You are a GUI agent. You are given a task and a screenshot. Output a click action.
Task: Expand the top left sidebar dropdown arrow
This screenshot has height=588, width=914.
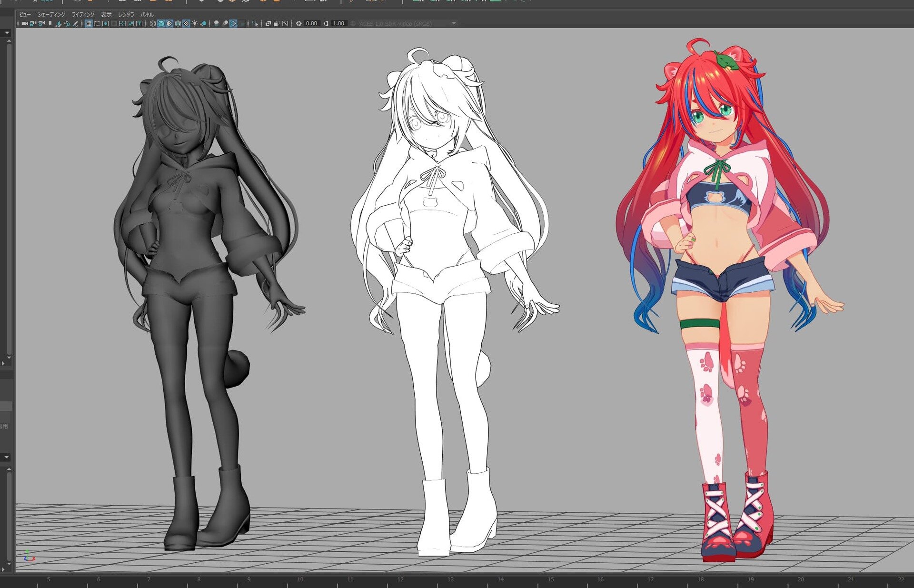(7, 33)
